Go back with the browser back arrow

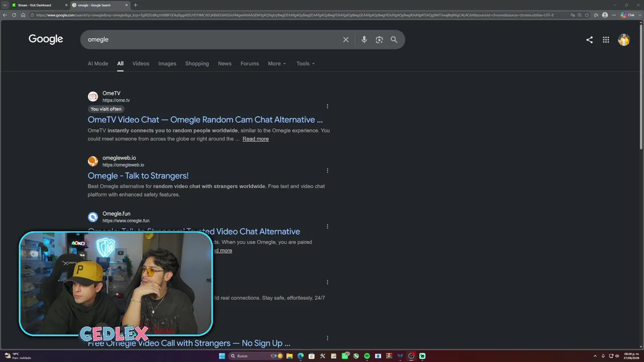coord(5,15)
